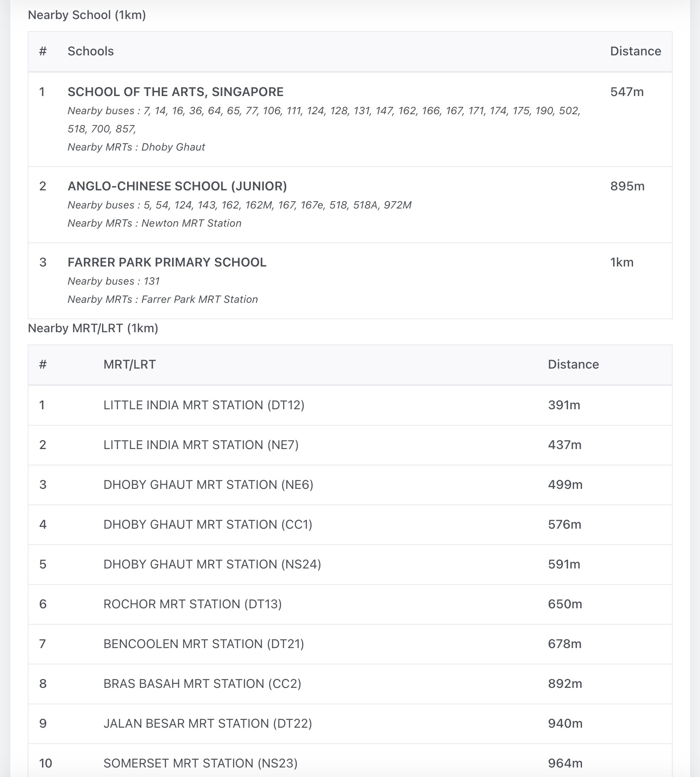The image size is (700, 777).
Task: Select Bencoolen MRT Station (DT21) row
Action: pos(204,644)
